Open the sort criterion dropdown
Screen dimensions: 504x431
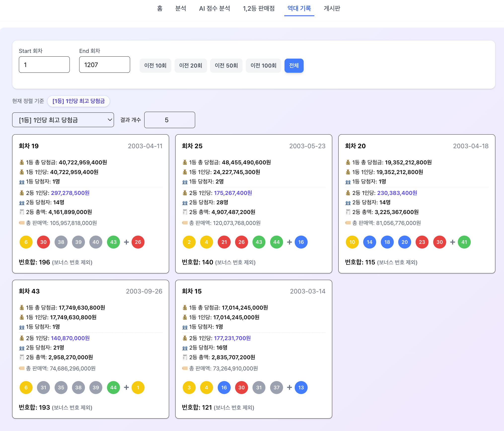click(x=63, y=120)
